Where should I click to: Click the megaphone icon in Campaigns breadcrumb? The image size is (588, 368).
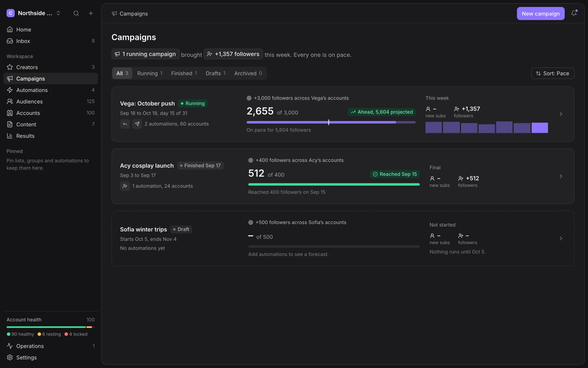tap(114, 13)
